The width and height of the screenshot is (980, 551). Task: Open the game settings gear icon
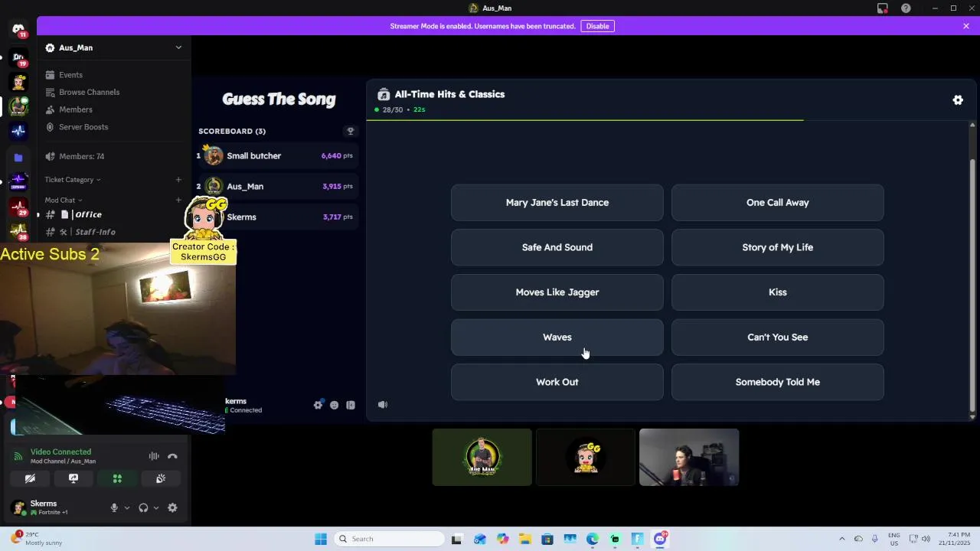click(958, 100)
